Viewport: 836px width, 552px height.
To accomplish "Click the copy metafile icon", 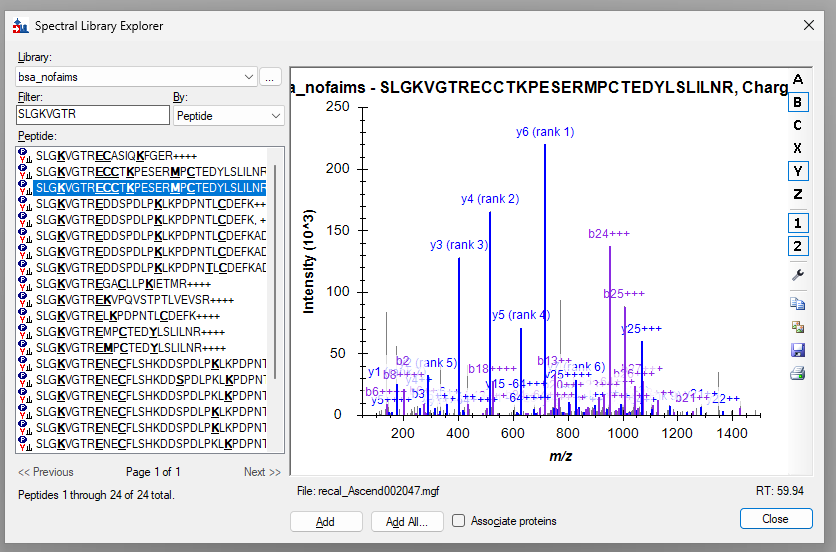I will (x=797, y=327).
